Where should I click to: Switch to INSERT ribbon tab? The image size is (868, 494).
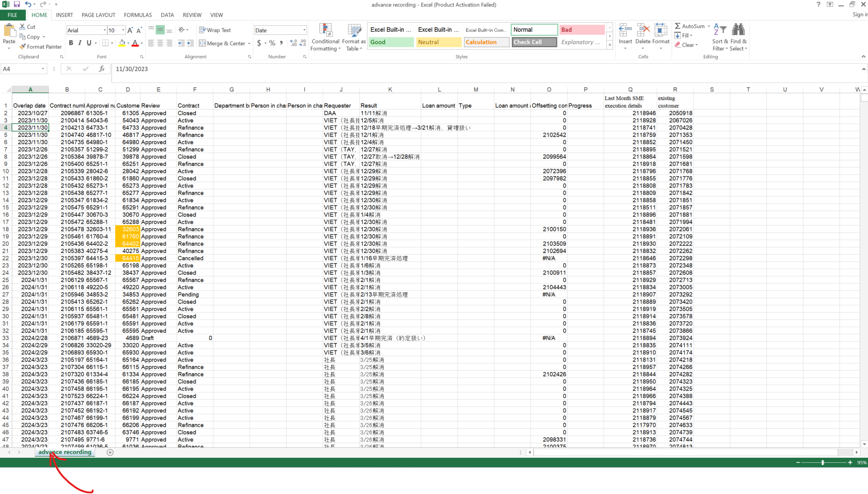tap(64, 15)
